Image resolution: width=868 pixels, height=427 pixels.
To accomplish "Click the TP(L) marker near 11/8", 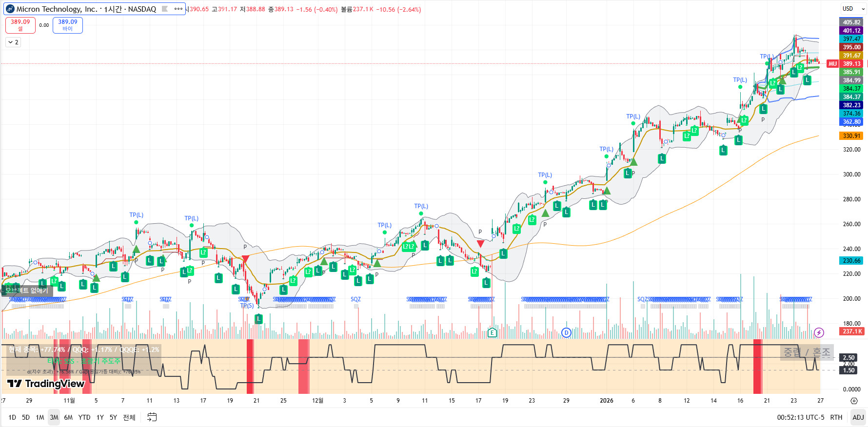I will tap(136, 215).
